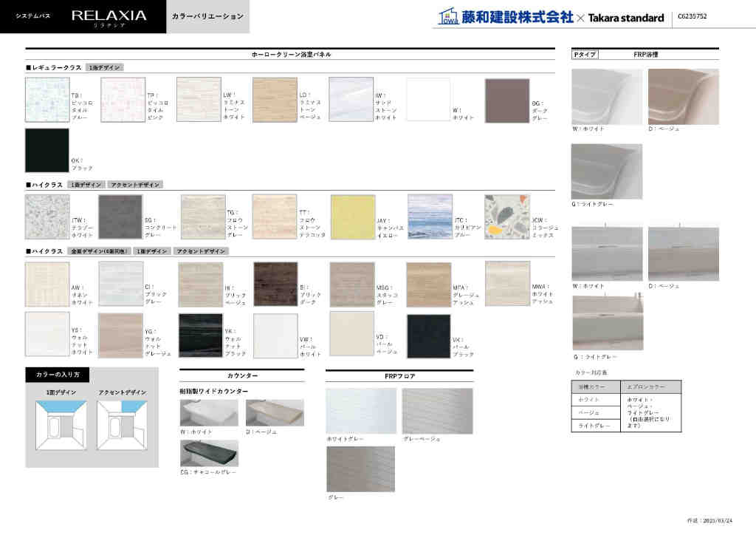Click the カラーバリエーション header tab

(207, 16)
